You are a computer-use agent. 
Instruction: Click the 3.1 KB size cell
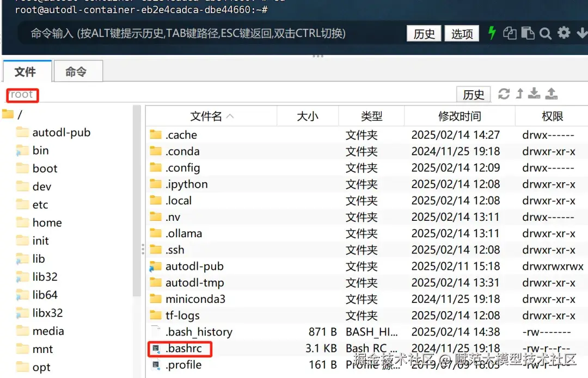321,349
